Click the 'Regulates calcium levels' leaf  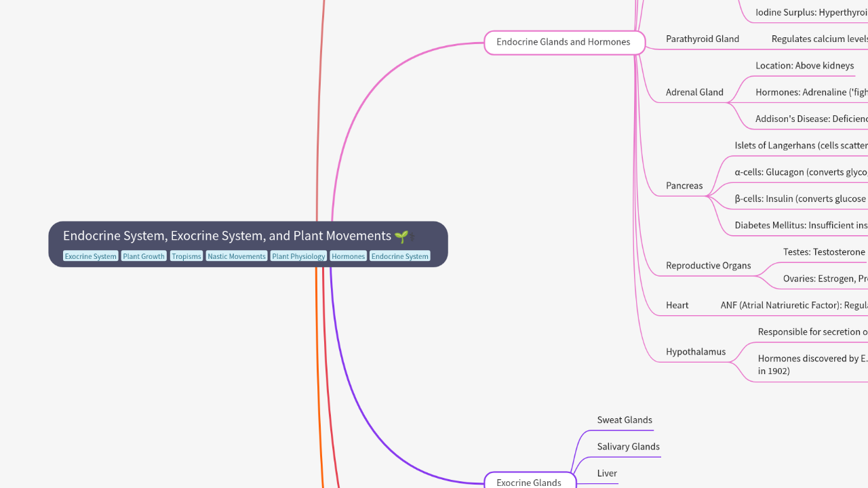tap(820, 39)
